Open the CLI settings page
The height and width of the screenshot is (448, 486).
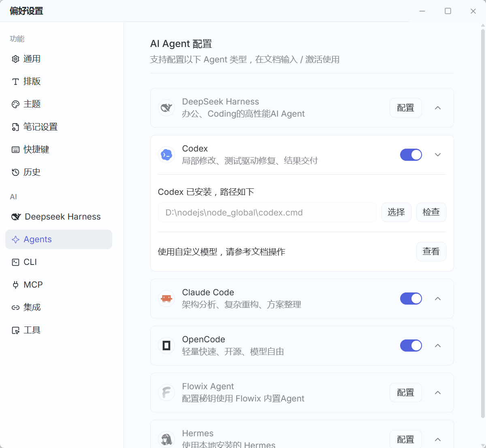point(59,262)
